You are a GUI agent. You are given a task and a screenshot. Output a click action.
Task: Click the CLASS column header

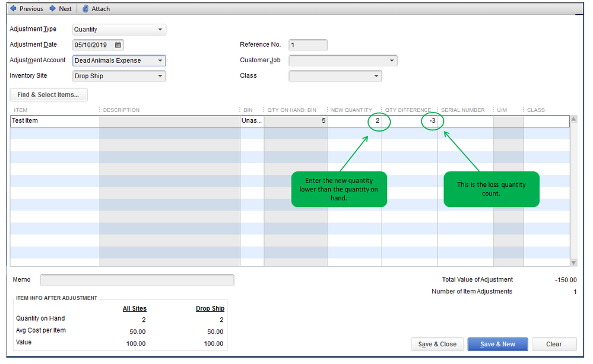click(536, 110)
